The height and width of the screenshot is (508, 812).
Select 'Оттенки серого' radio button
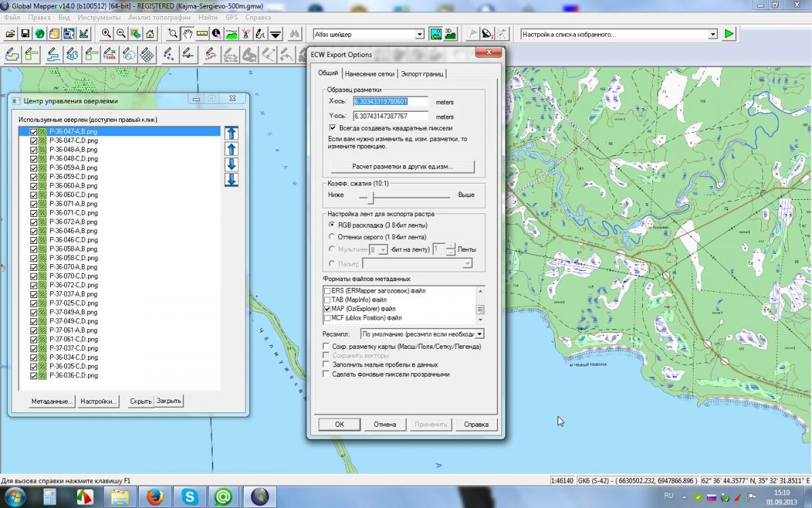[x=332, y=237]
